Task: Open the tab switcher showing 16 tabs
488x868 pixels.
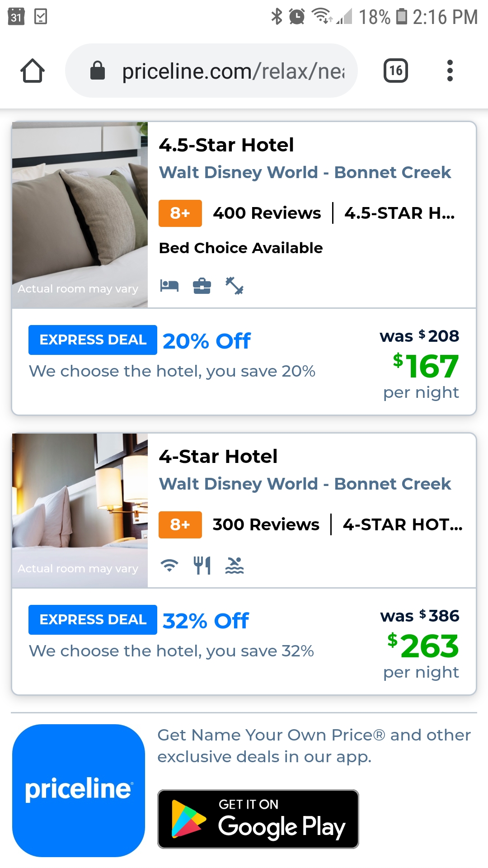Action: 395,71
